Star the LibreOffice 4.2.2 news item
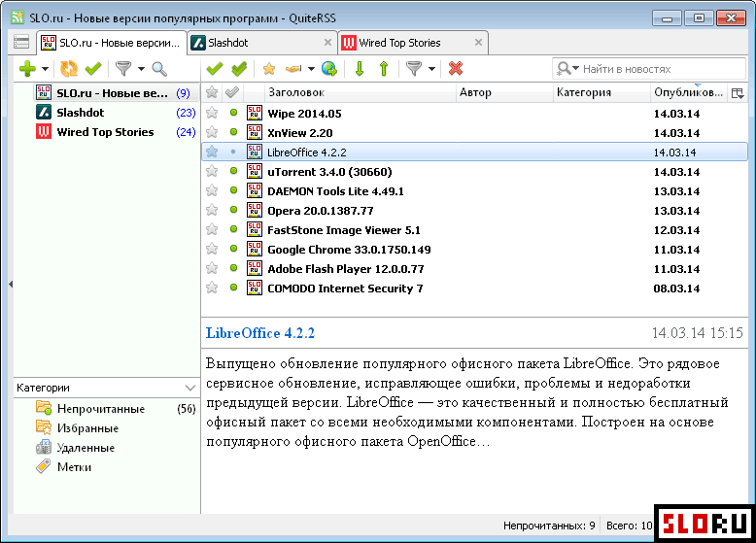The image size is (756, 543). click(x=212, y=153)
